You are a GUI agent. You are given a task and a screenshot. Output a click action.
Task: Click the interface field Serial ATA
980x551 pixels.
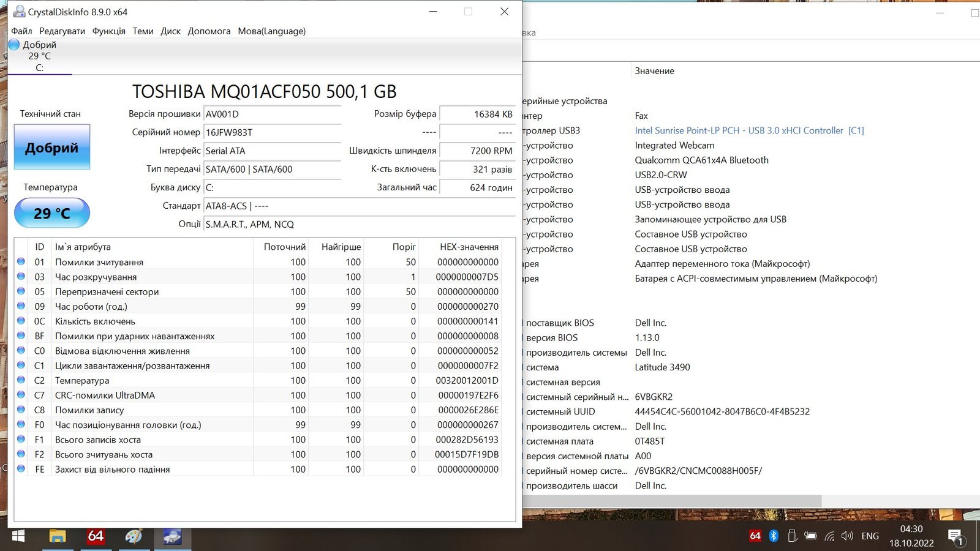click(x=272, y=151)
